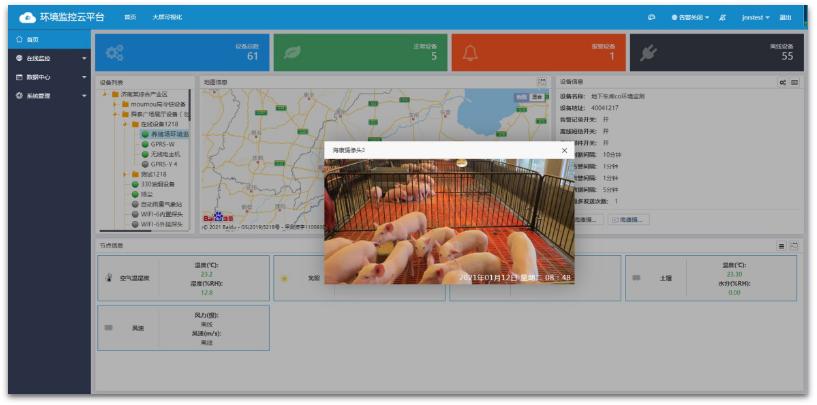Collapse the 在线设备1218 tree folder
Image resolution: width=817 pixels, height=405 pixels.
(125, 125)
